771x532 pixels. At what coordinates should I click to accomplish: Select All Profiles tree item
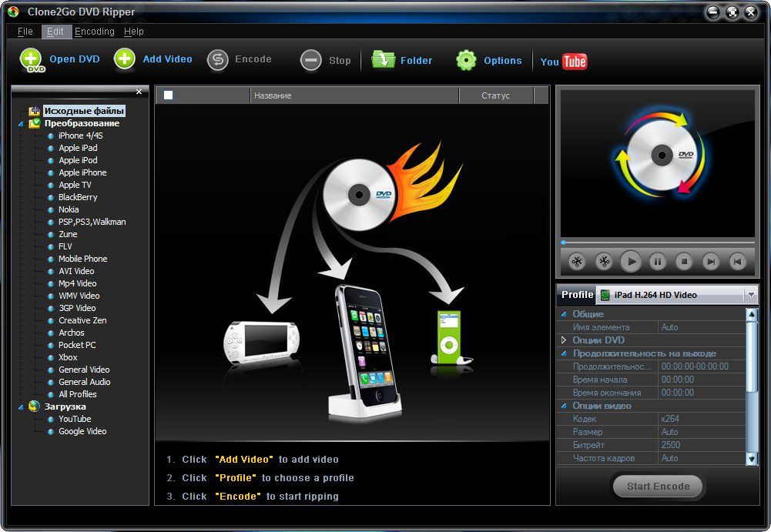(x=78, y=394)
